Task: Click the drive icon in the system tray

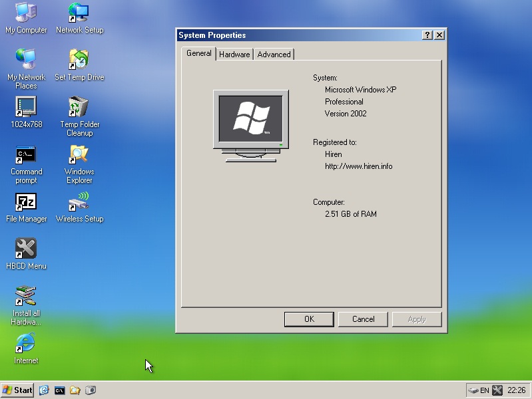Action: [x=473, y=390]
